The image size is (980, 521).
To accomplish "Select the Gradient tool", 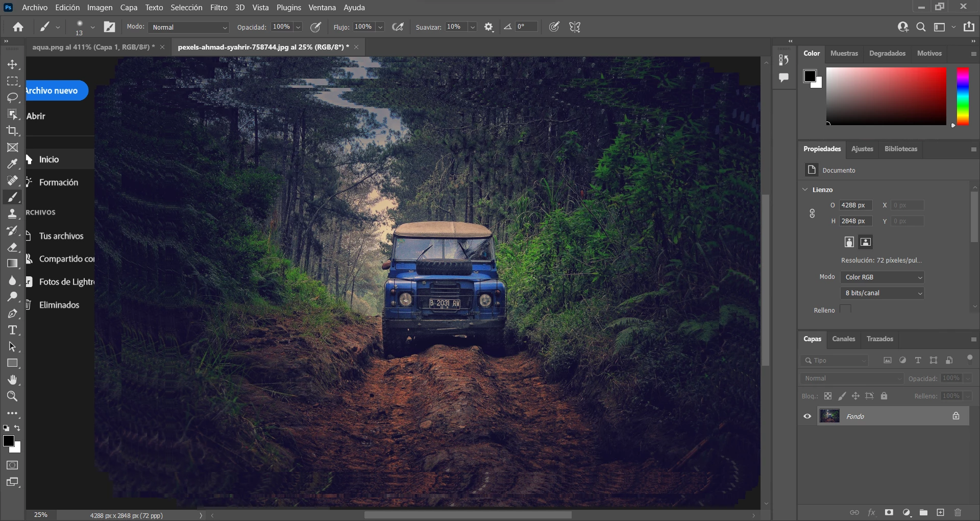I will coord(12,264).
